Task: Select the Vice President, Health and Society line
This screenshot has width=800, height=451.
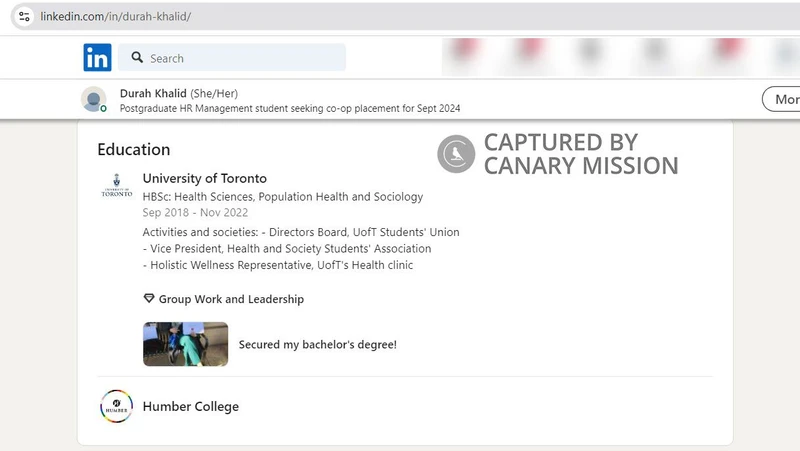Action: (x=287, y=248)
